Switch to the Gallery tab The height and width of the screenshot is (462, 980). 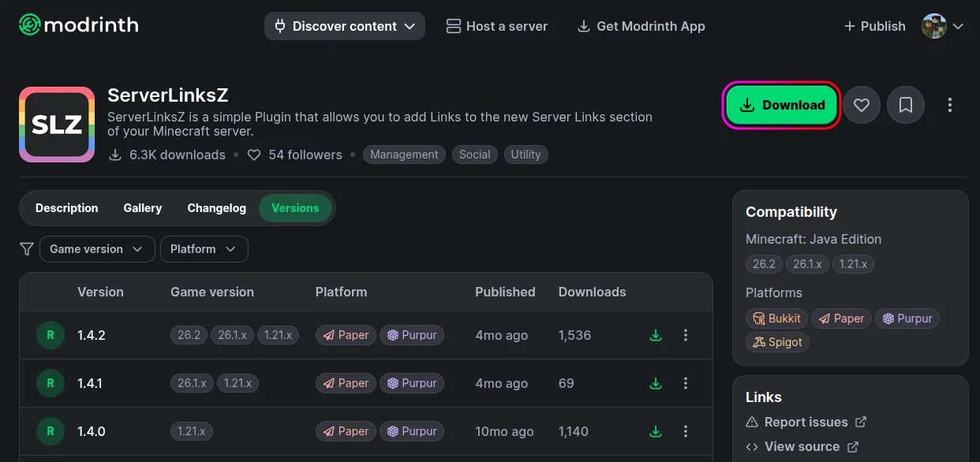pos(143,208)
